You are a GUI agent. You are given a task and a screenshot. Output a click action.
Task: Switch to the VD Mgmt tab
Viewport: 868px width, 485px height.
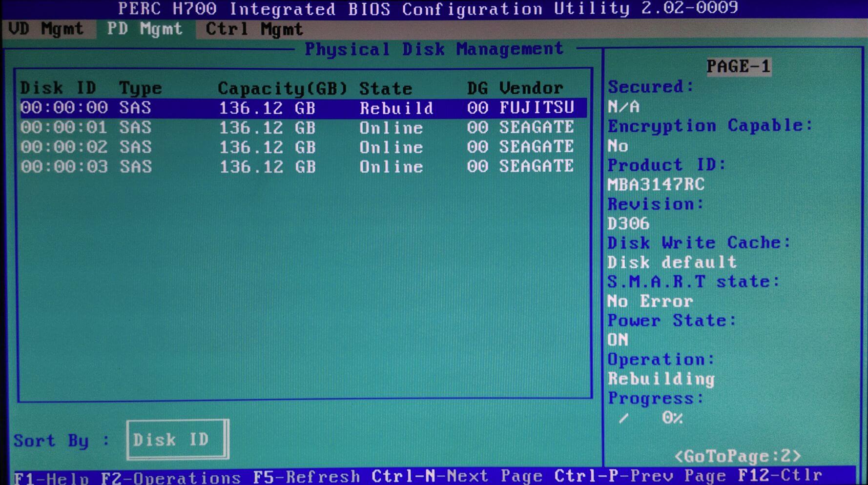(46, 29)
